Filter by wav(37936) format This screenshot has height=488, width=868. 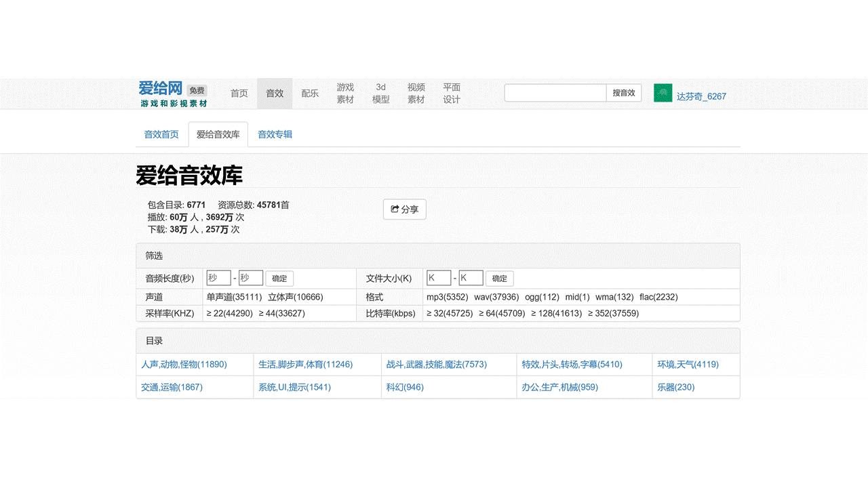coord(496,297)
